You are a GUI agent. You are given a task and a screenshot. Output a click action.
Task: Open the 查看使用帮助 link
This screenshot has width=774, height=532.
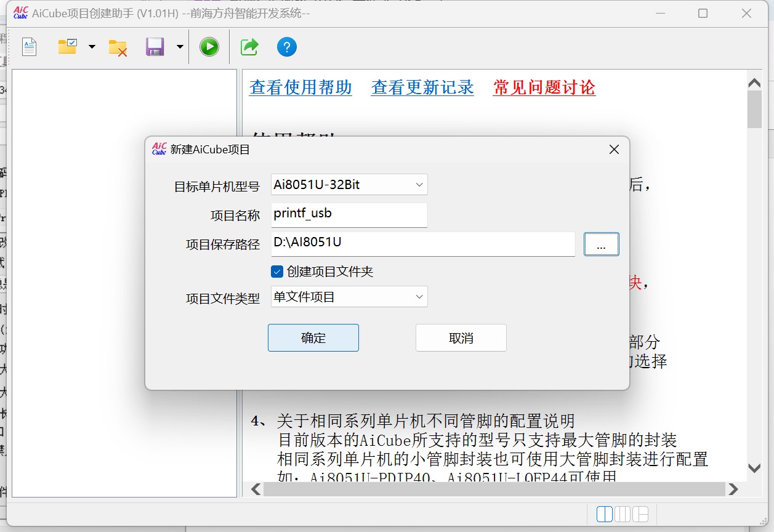click(300, 87)
